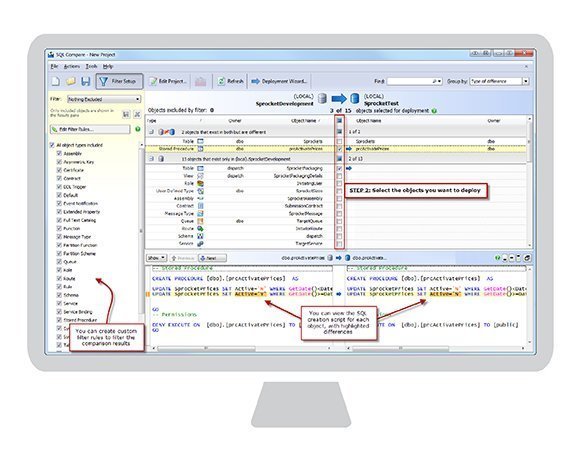This screenshot has height=460, width=580.
Task: Tick the Sprockets deployment checkbox
Action: tap(339, 141)
